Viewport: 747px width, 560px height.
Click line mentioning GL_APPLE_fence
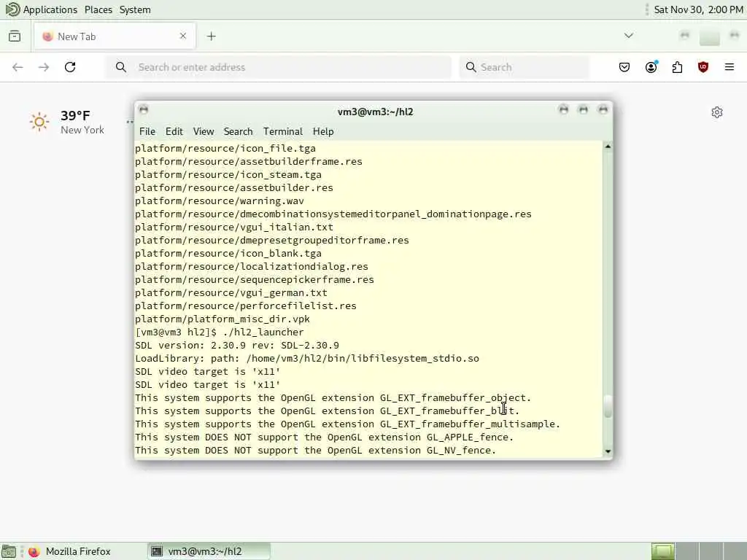pos(324,437)
